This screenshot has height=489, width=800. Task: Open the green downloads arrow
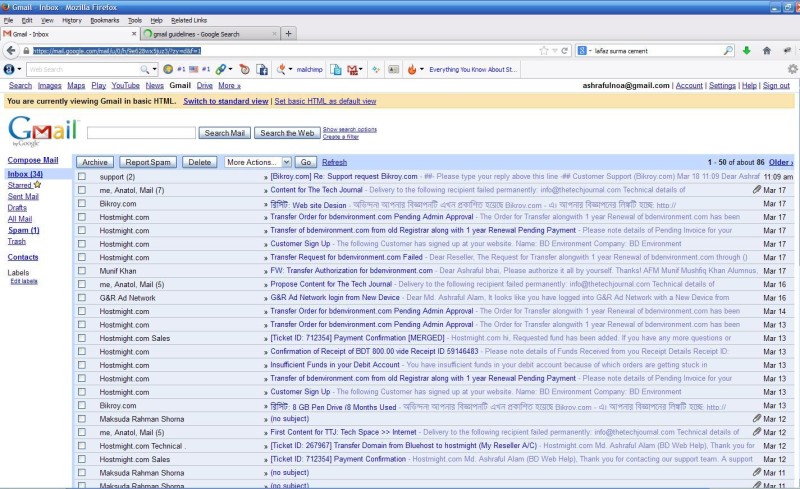746,50
